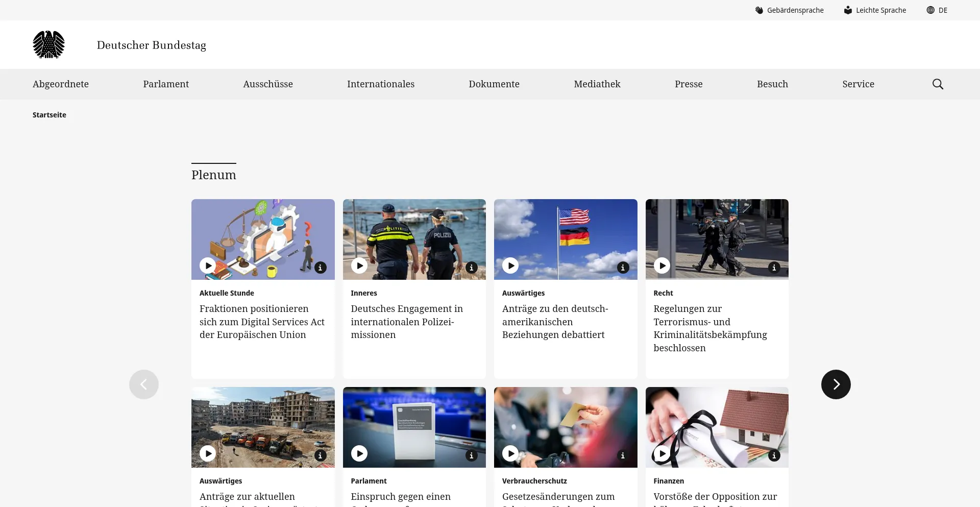The height and width of the screenshot is (507, 980).
Task: Advance the Plenum carousel with next arrow
Action: [x=836, y=384]
